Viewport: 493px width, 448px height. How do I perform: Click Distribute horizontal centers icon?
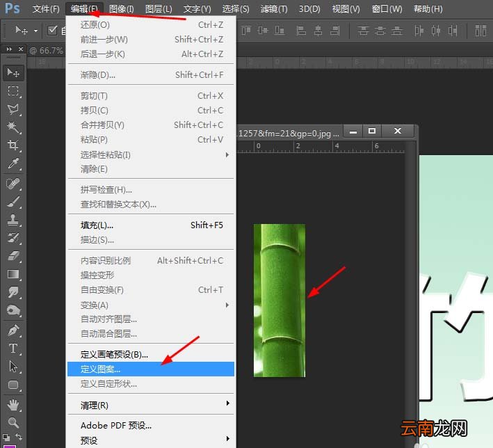click(436, 31)
